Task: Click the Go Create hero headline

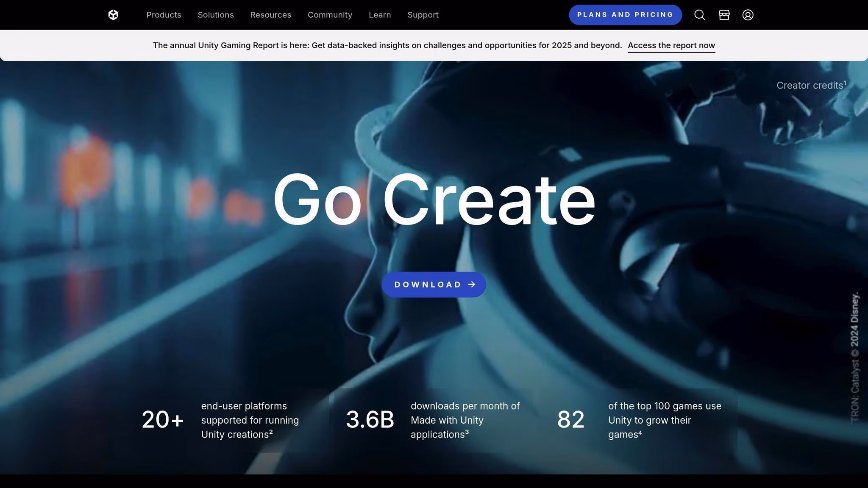Action: tap(434, 200)
